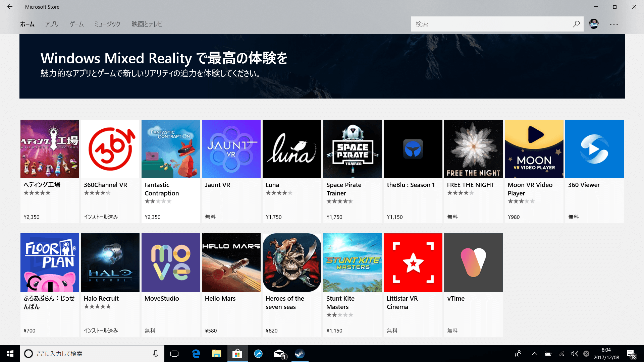Open the See more (...) menu

click(x=614, y=24)
